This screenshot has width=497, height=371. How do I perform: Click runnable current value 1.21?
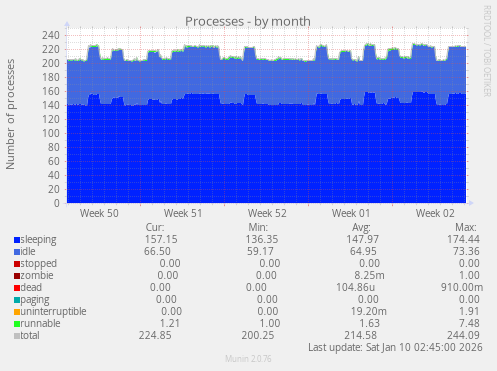169,323
